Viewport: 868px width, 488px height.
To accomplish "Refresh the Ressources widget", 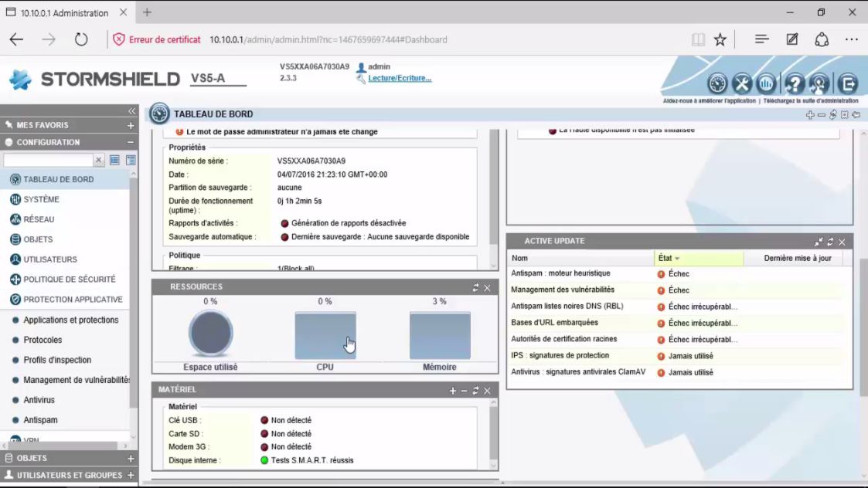I will 476,287.
